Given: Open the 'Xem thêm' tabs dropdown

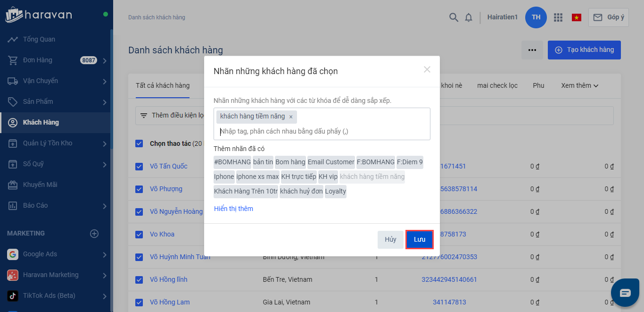Looking at the screenshot, I should (x=579, y=85).
